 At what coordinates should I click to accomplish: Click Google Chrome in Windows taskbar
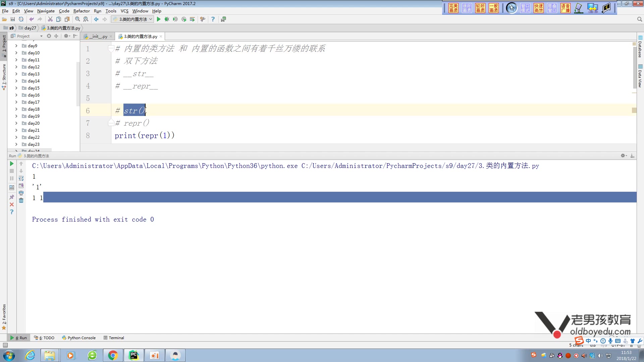(113, 355)
